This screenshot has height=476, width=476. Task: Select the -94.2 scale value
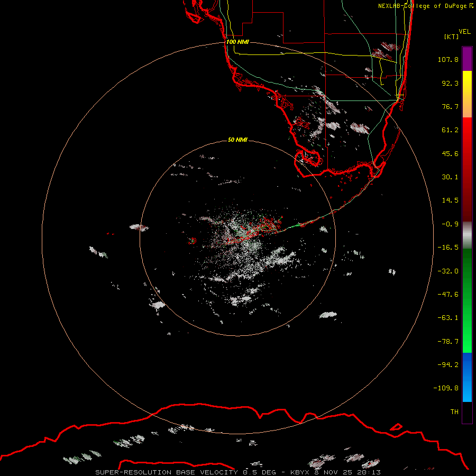click(448, 365)
